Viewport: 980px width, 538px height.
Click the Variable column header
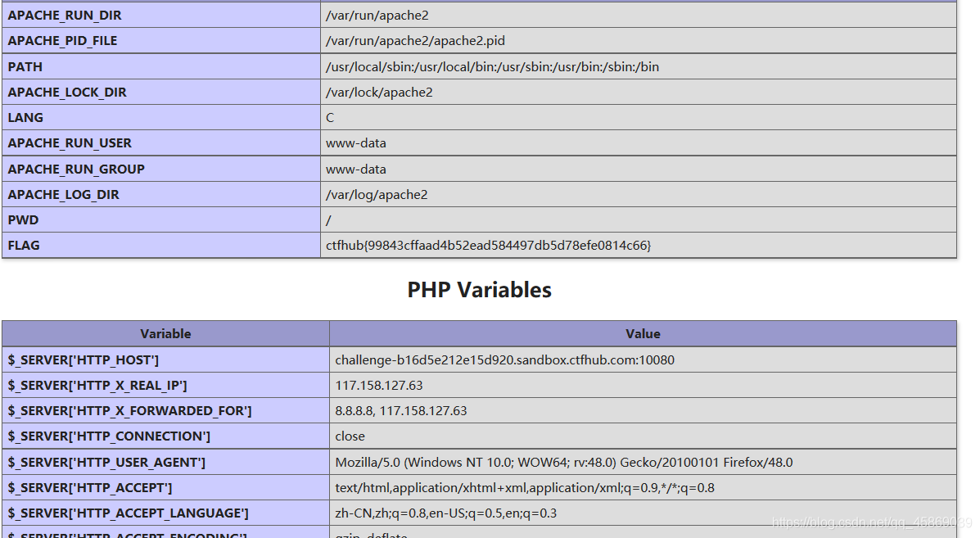coord(165,333)
